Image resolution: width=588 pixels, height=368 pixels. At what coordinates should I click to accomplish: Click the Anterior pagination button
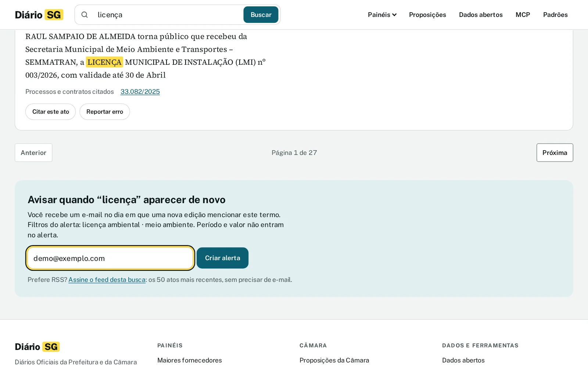coord(33,153)
